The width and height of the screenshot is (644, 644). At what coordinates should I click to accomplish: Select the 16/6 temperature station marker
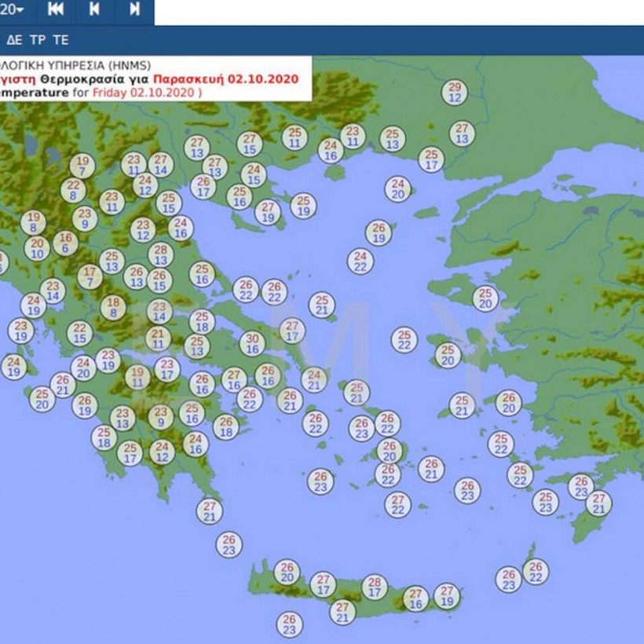(x=65, y=243)
